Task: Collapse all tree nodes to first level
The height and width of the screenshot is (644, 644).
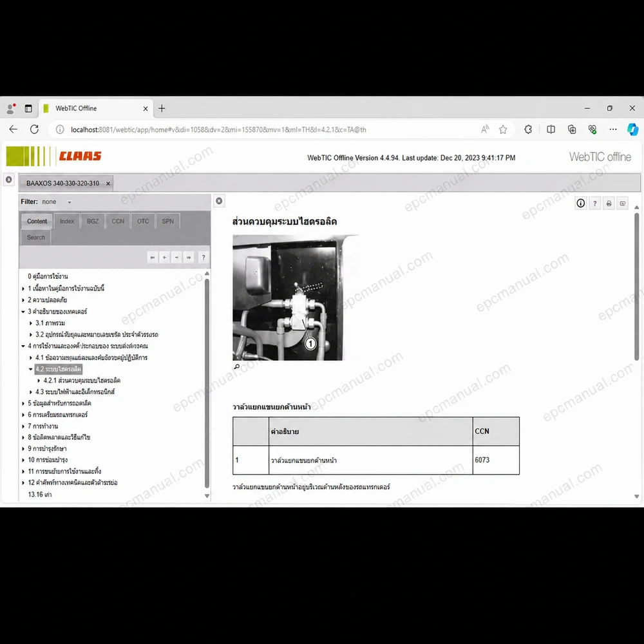Action: tap(153, 258)
